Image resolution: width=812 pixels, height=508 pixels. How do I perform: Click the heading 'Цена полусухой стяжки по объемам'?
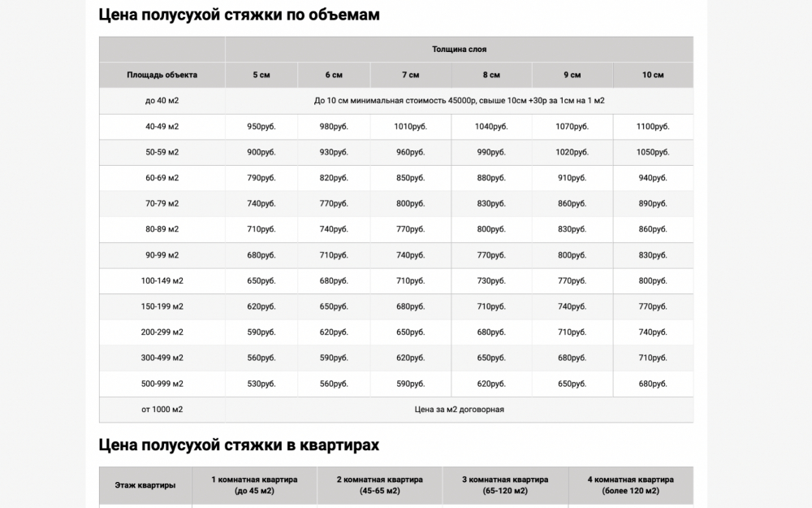(x=239, y=15)
